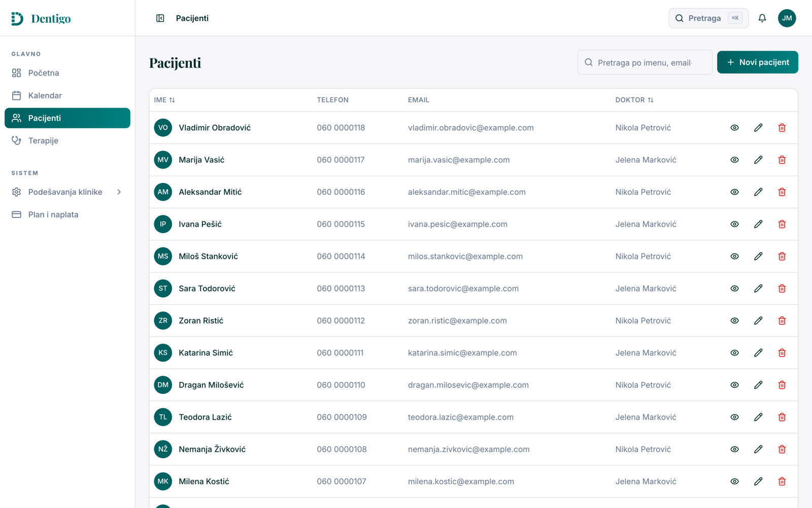812x508 pixels.
Task: Delete patient Marija Vasić
Action: tap(782, 160)
